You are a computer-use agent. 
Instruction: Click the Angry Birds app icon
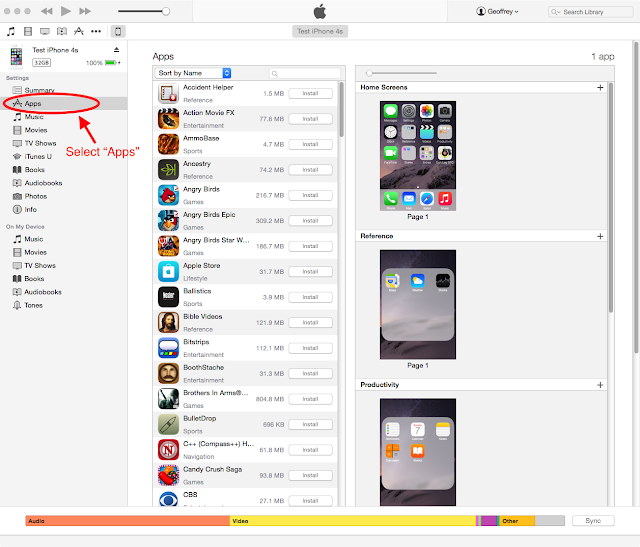pyautogui.click(x=169, y=195)
